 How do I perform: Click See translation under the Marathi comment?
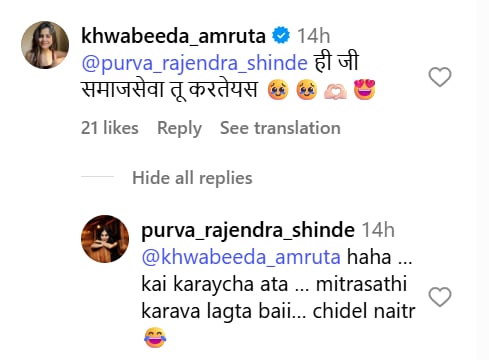(280, 128)
